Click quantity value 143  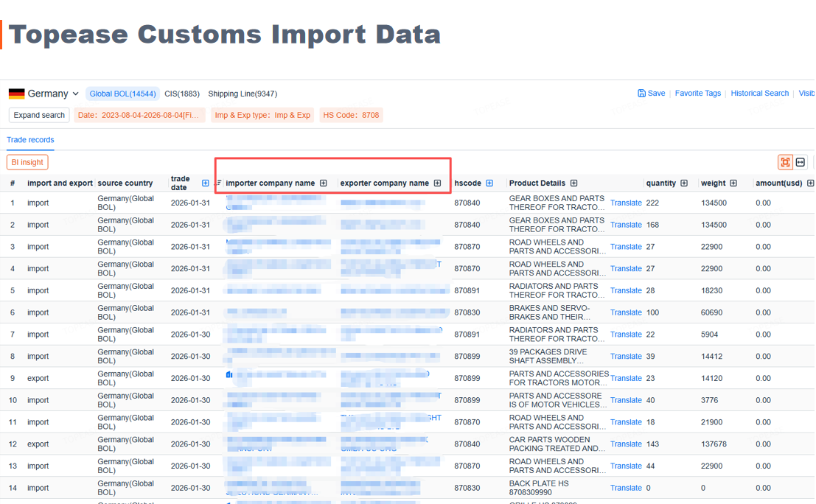(652, 444)
